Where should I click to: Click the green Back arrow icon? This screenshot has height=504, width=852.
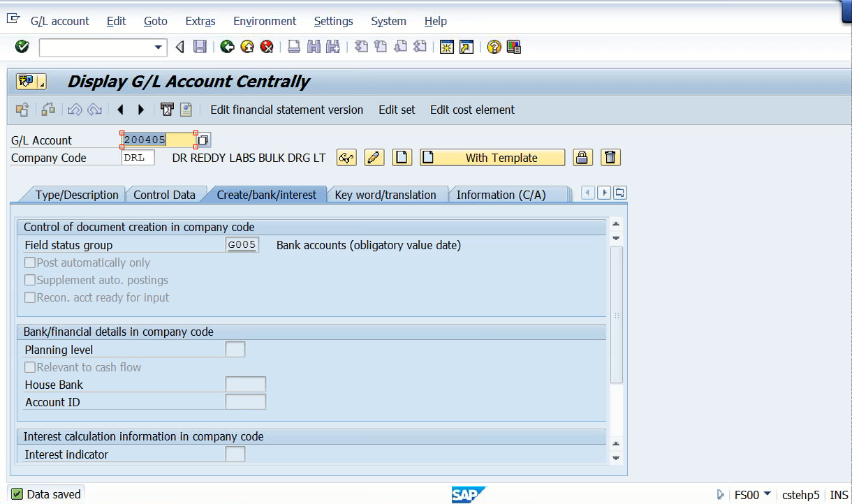click(227, 47)
